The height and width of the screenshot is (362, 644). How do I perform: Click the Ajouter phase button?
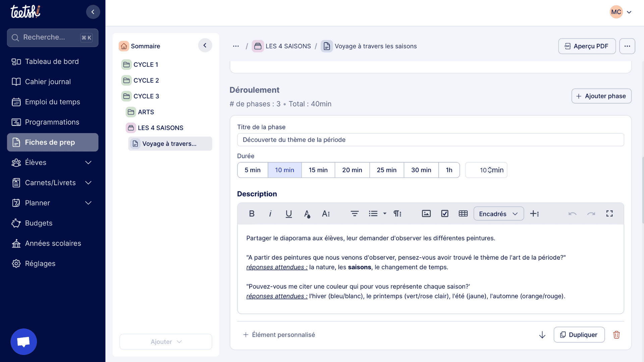[x=601, y=96]
